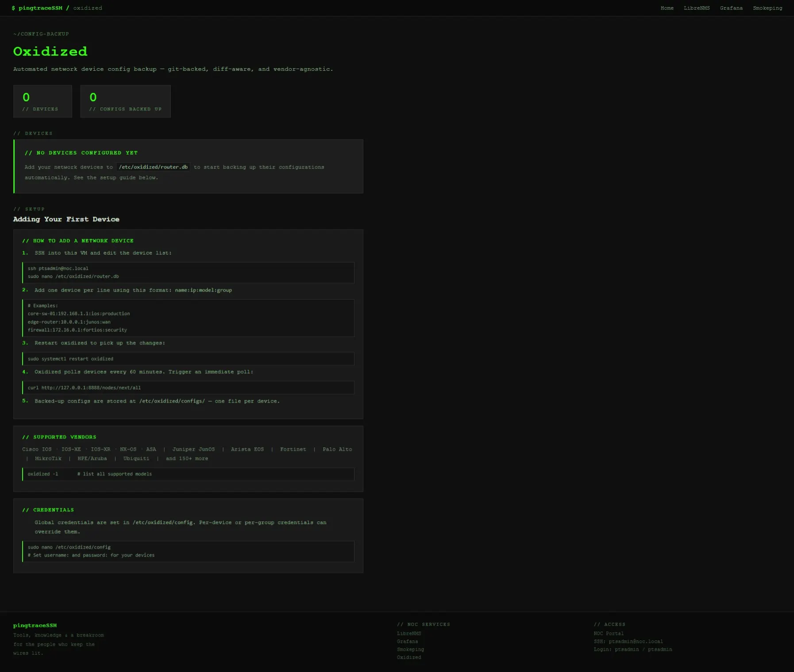The height and width of the screenshot is (672, 794).
Task: Click the 'Credentials' section title
Action: coord(48,510)
